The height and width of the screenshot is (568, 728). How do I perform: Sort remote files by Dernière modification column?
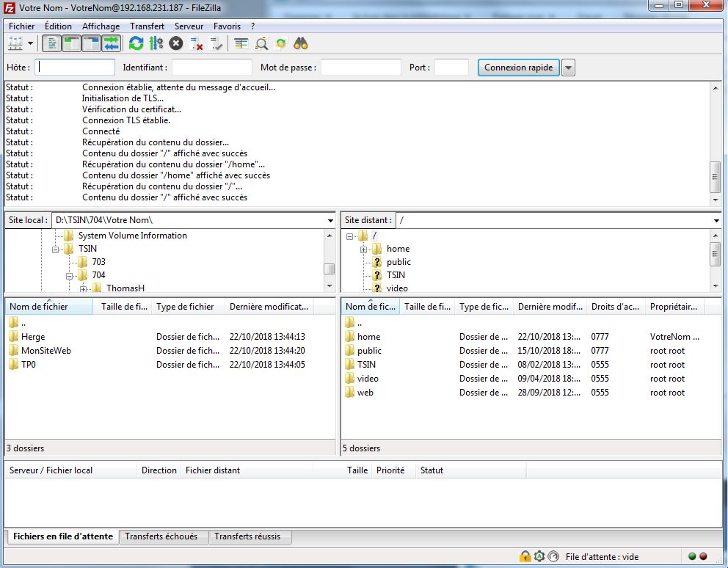pos(550,307)
